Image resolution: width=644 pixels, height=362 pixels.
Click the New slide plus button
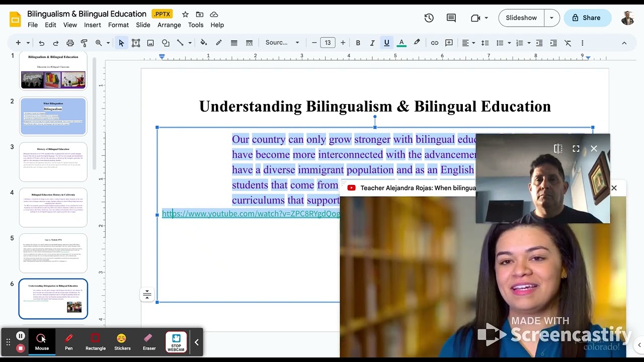[18, 43]
